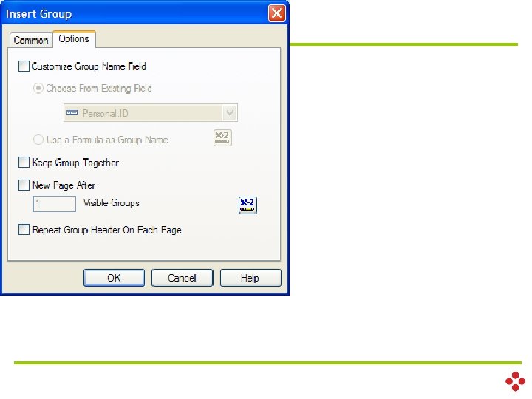Screen dimensions: 532x399
Task: Open formula editor beside Visible Groups
Action: [x=248, y=205]
